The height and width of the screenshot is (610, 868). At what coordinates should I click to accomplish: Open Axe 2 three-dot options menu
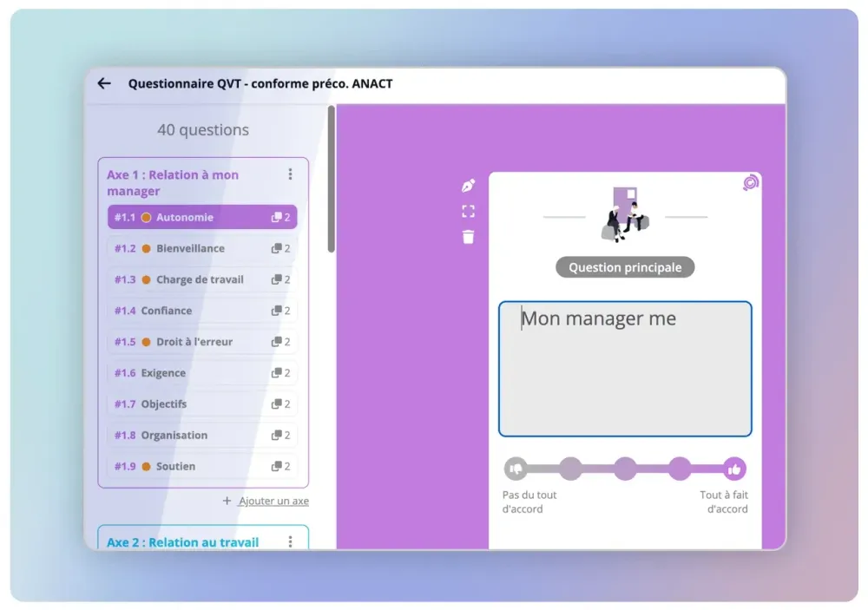pyautogui.click(x=290, y=541)
